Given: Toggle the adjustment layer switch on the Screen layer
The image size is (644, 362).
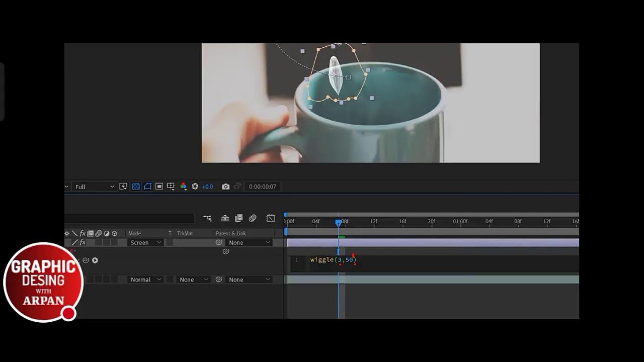Looking at the screenshot, I should 107,242.
